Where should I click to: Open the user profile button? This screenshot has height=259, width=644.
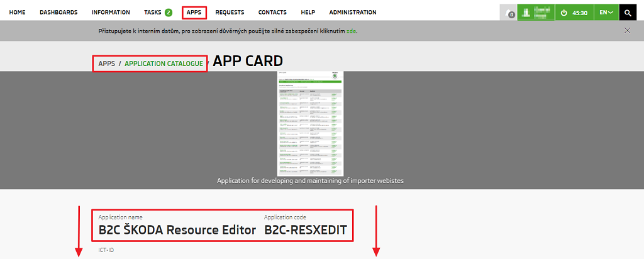[536, 13]
